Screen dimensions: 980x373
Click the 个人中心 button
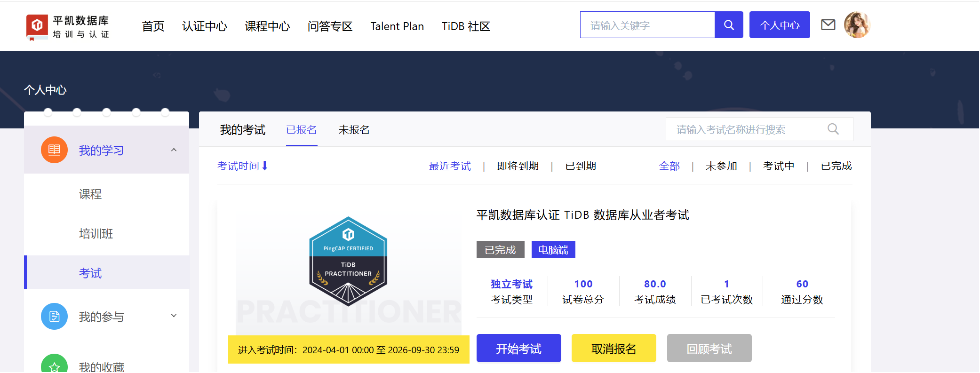point(780,25)
